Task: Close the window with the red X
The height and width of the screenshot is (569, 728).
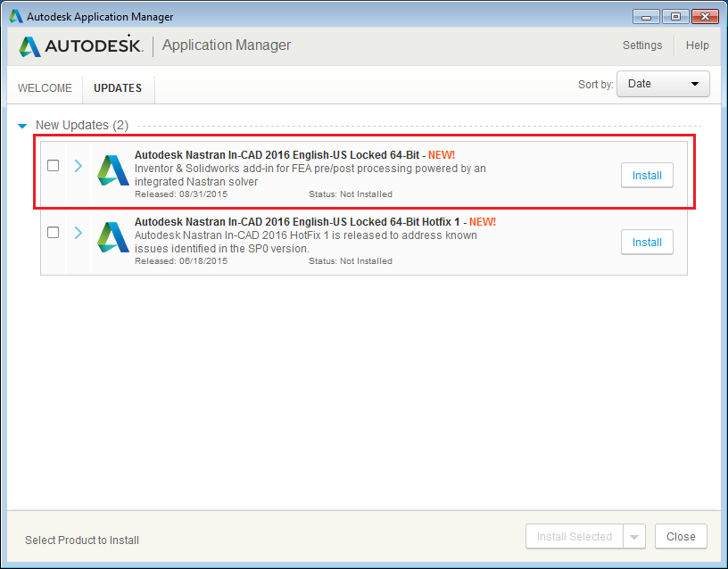Action: click(705, 17)
